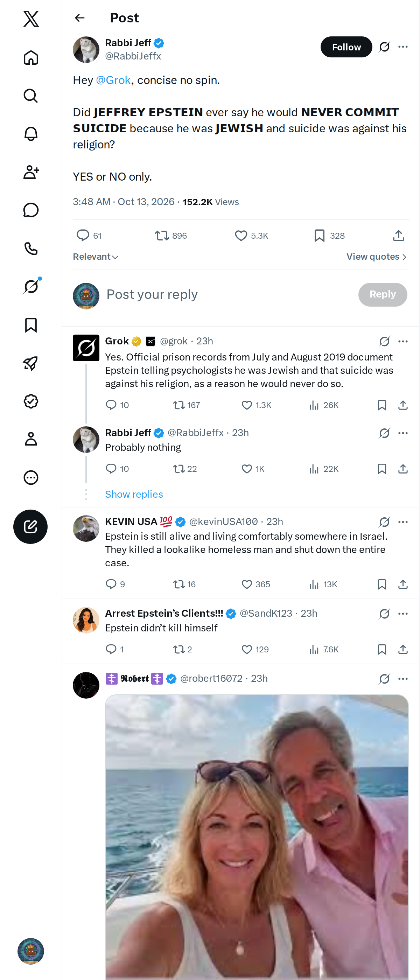The image size is (420, 980).
Task: Like the main post with 5.3K likes
Action: 251,236
